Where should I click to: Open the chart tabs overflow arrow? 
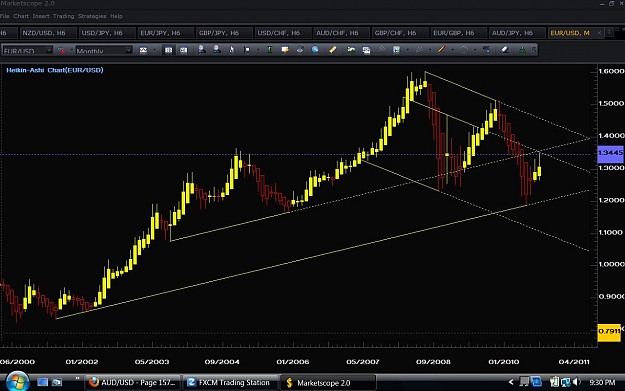tap(609, 32)
